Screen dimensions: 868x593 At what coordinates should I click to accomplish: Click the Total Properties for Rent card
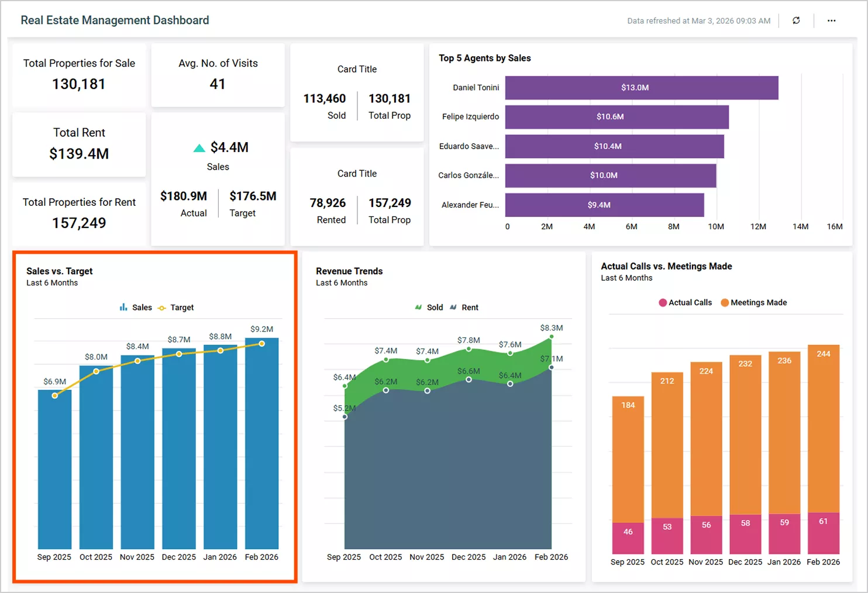point(79,213)
